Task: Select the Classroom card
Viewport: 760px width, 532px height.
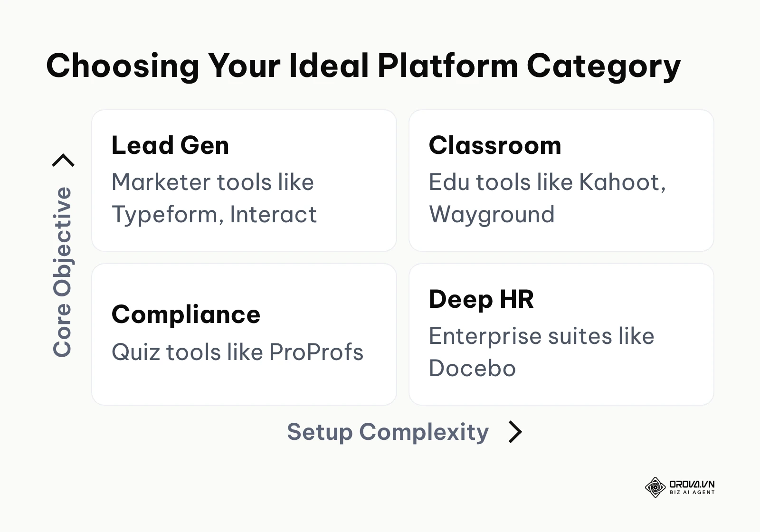Action: pyautogui.click(x=561, y=180)
